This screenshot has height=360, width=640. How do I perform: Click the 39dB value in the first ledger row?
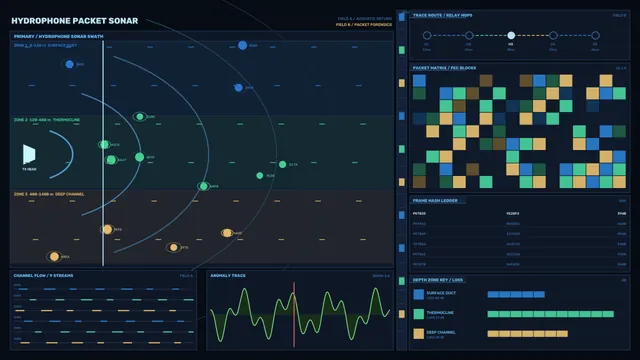622,213
